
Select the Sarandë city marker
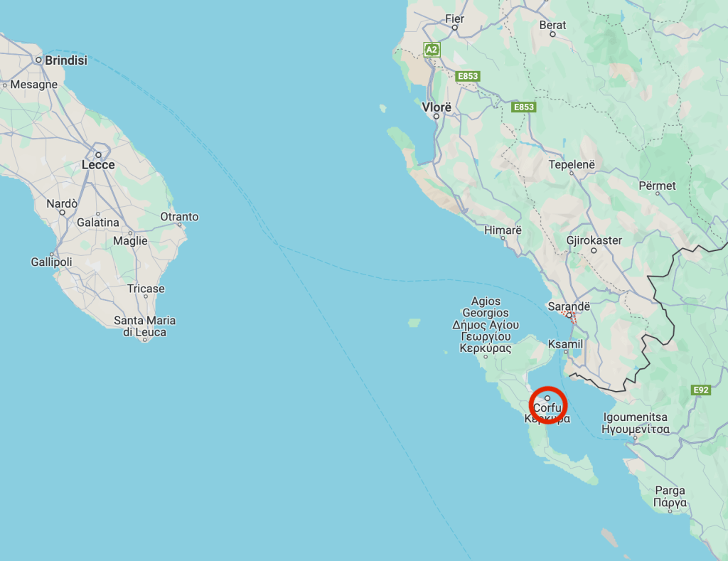point(569,315)
